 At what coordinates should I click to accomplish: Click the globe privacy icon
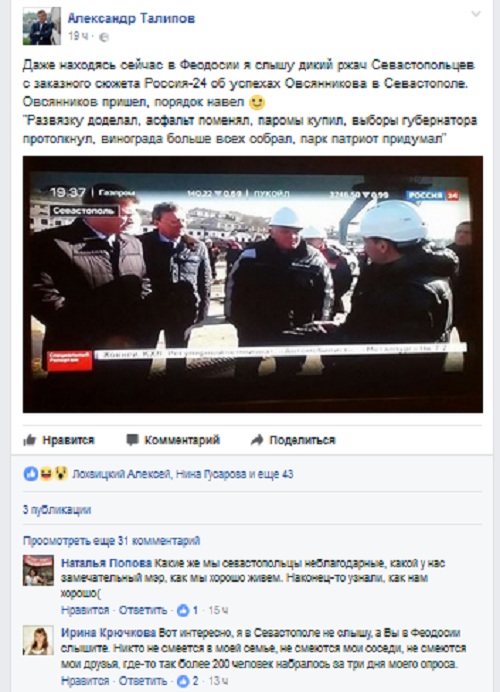[x=103, y=37]
